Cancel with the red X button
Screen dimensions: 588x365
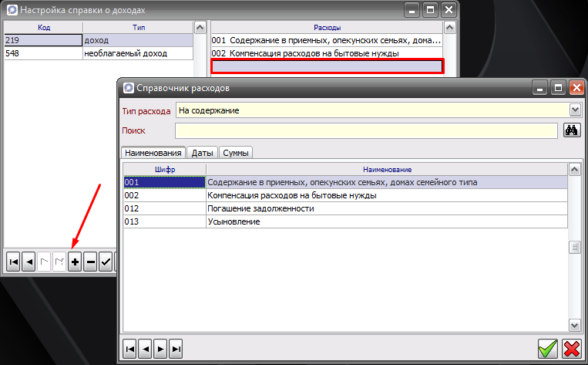[x=571, y=349]
